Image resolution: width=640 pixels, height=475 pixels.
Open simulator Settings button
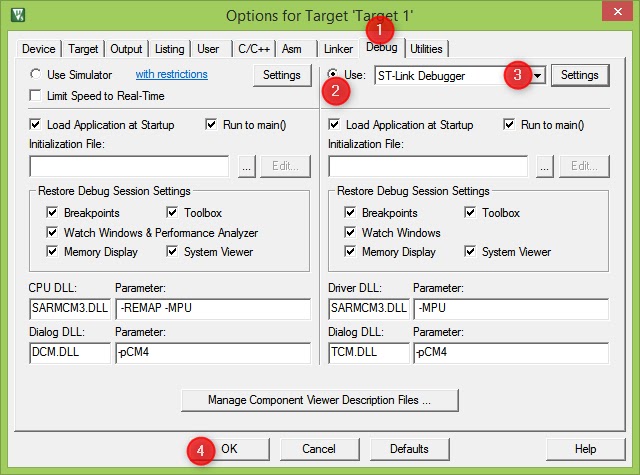click(x=282, y=75)
